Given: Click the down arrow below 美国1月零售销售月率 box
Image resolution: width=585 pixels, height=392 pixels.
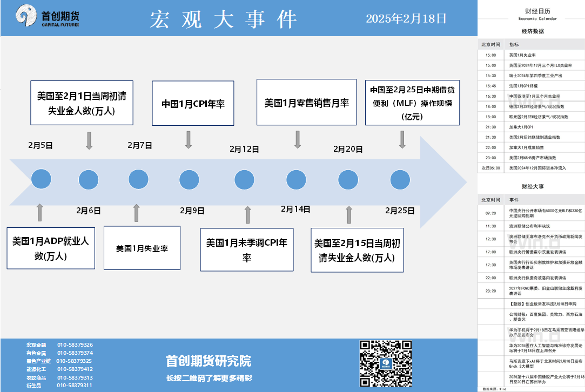Looking at the screenshot, I should [297, 140].
